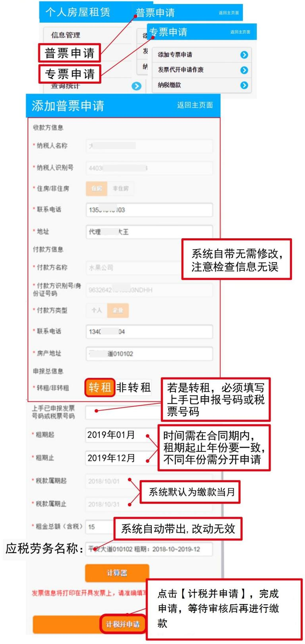Click arrow icon beside 纳税缴款
This screenshot has height=644, width=305.
[244, 85]
